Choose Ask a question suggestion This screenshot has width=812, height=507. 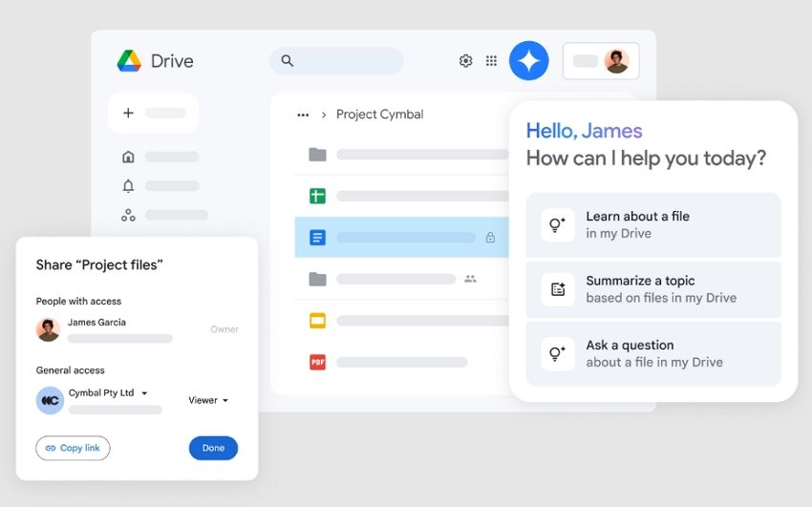pos(653,354)
